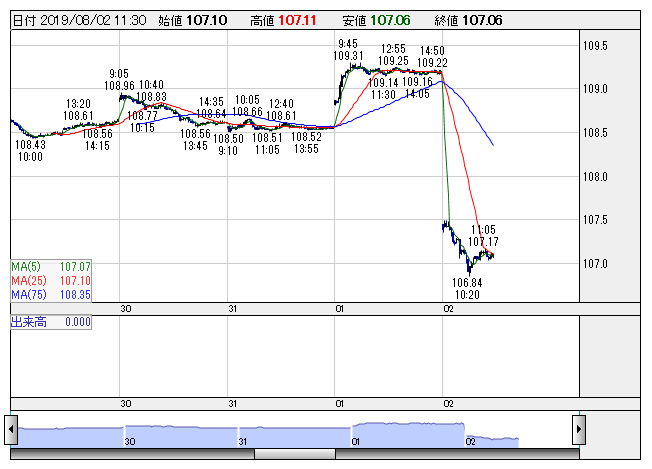Screen dimensions: 652x469
Task: Click the left scroll arrow of the chart navigator
Action: pyautogui.click(x=11, y=429)
